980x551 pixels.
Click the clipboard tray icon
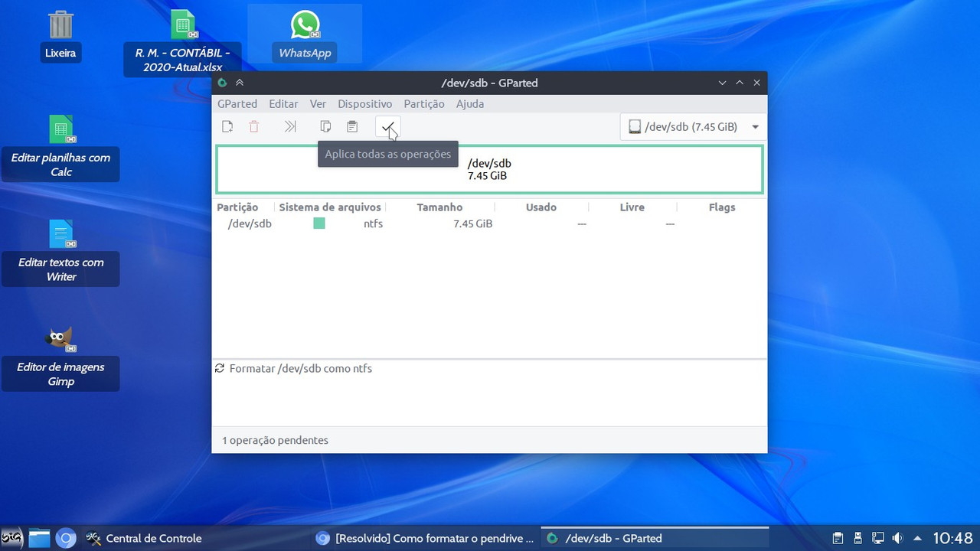click(x=838, y=538)
